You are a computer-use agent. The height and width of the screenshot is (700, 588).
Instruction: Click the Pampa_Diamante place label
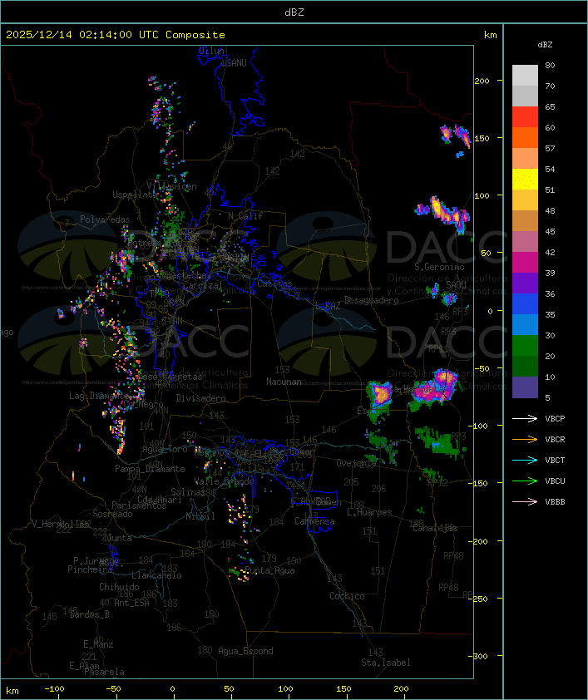(x=150, y=469)
